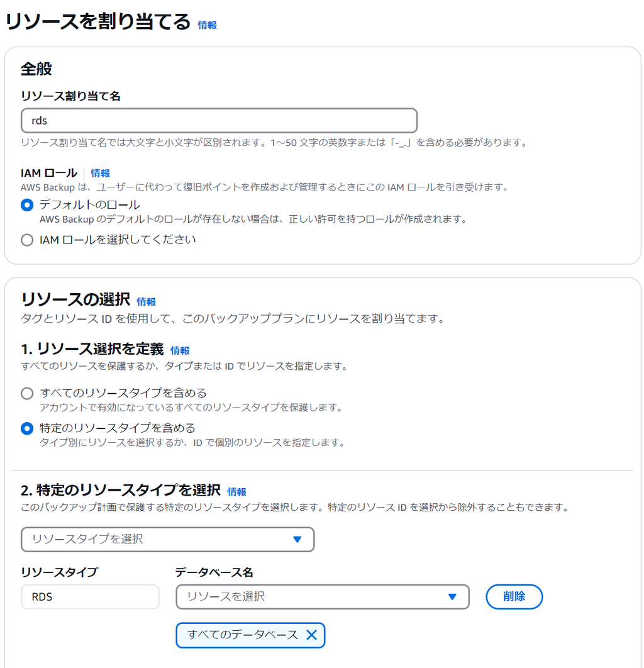
Task: Open 情報 link next to リソースの選択
Action: click(146, 302)
